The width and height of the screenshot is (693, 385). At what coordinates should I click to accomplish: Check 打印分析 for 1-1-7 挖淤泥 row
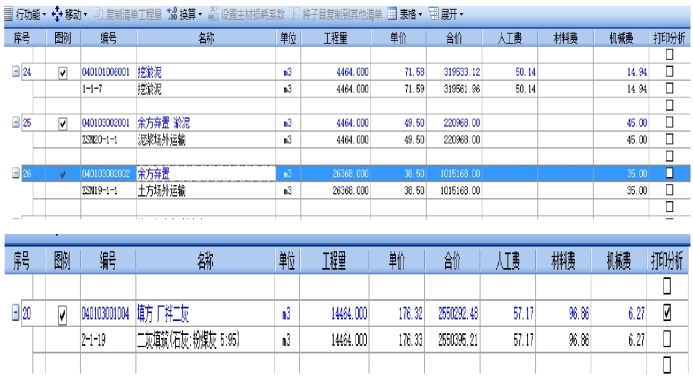pyautogui.click(x=670, y=88)
